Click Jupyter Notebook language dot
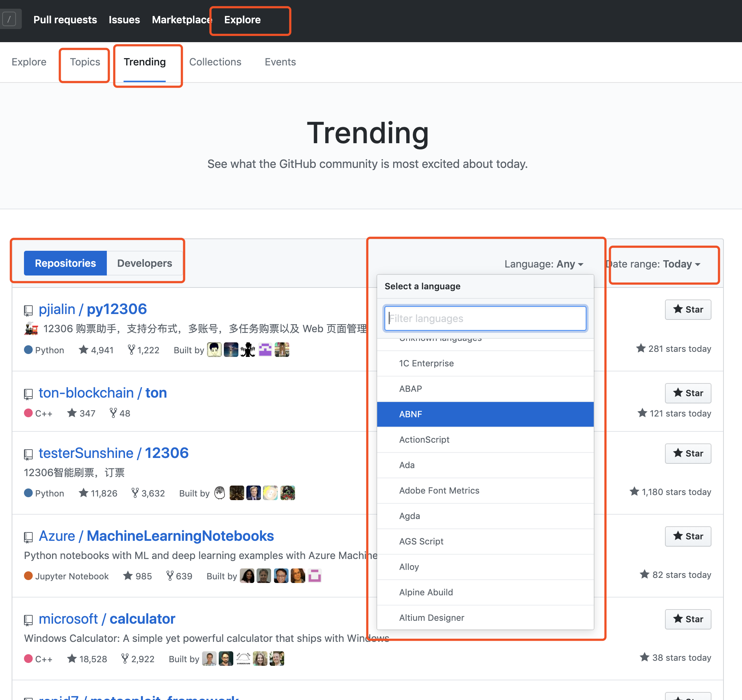 [x=28, y=575]
